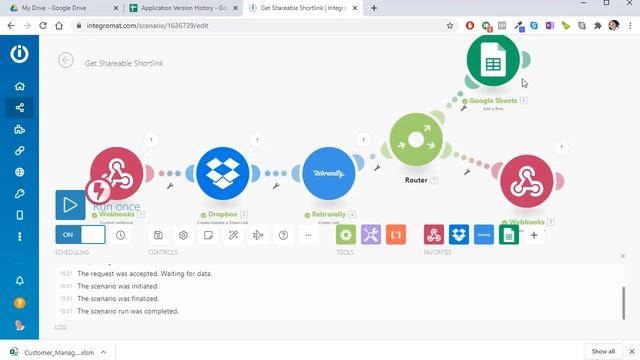Bookmark this page with star icon
Image resolution: width=640 pixels, height=360 pixels.
[450, 25]
